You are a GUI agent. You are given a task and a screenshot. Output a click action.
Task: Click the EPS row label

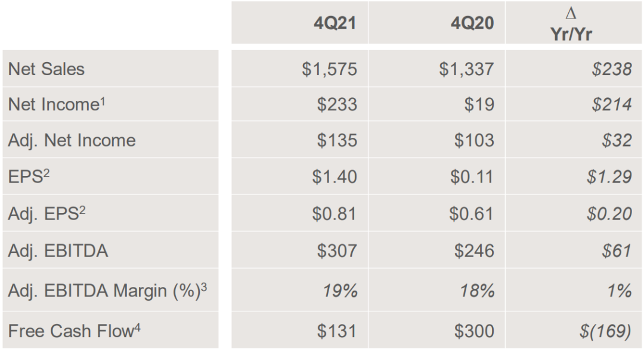pos(29,176)
